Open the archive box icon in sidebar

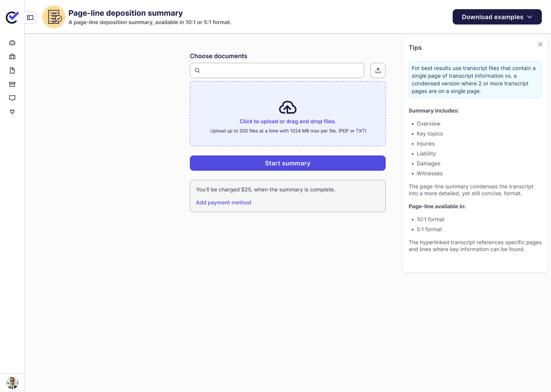coord(12,84)
